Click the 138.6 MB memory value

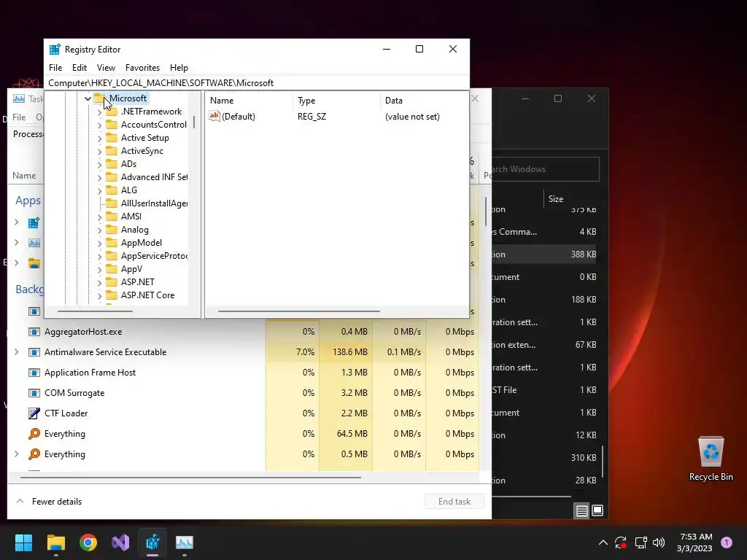[349, 352]
